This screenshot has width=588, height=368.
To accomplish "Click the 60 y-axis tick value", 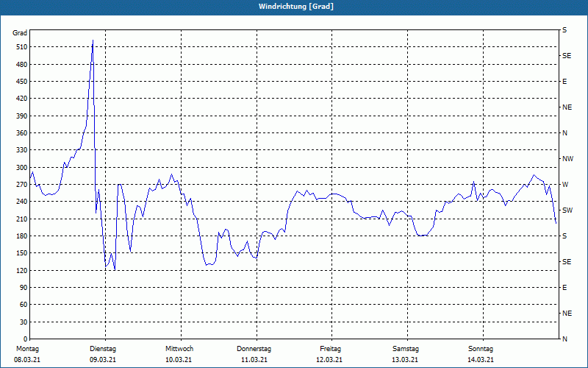I will (x=24, y=305).
